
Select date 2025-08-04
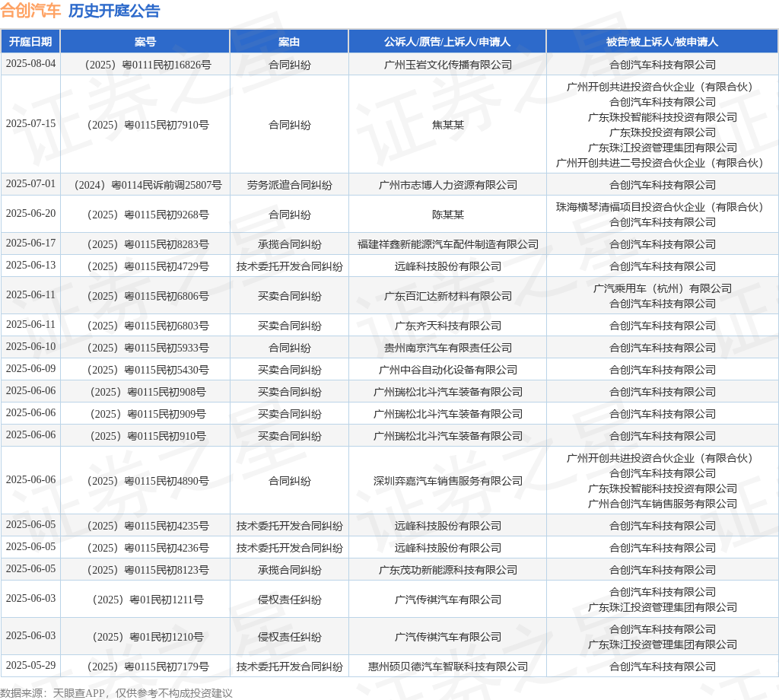click(30, 64)
